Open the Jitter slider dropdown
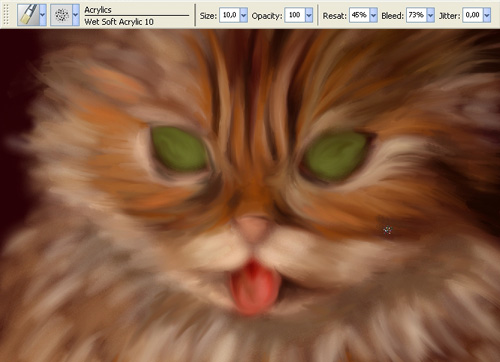500x362 pixels. tap(487, 15)
